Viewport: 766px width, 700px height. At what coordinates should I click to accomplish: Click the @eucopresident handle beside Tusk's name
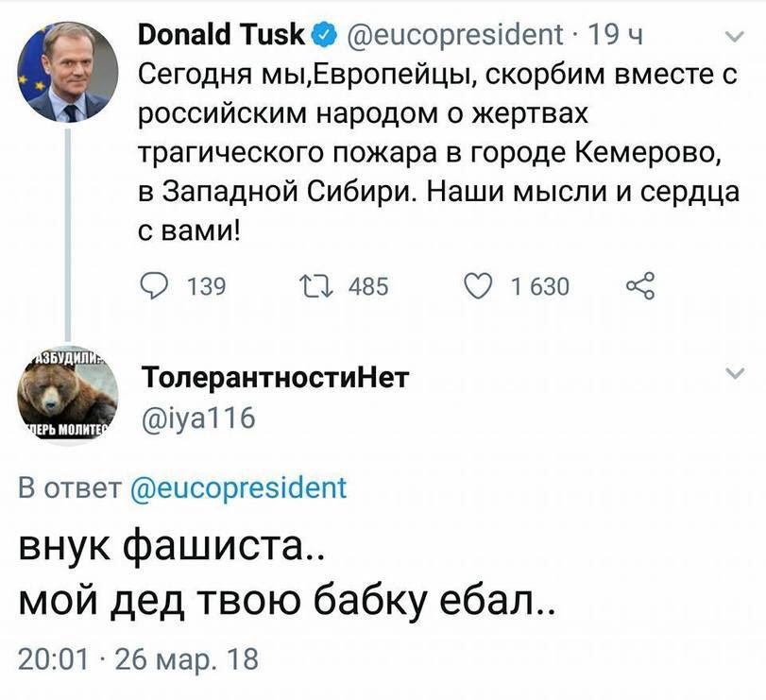(x=451, y=36)
